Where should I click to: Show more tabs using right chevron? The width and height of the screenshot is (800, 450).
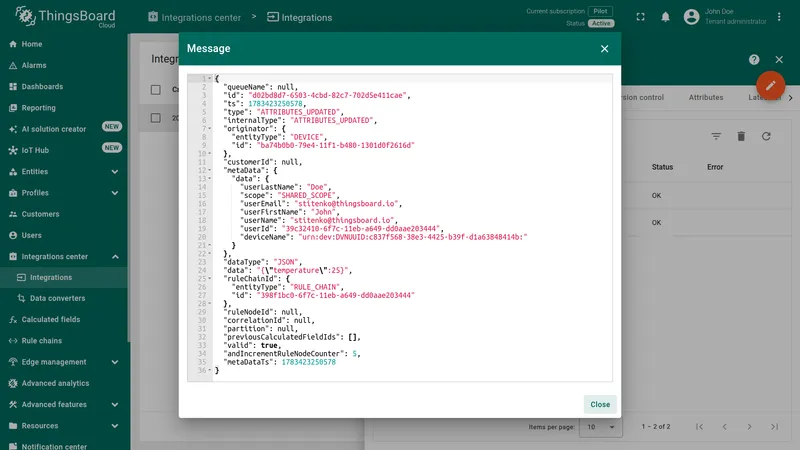790,97
